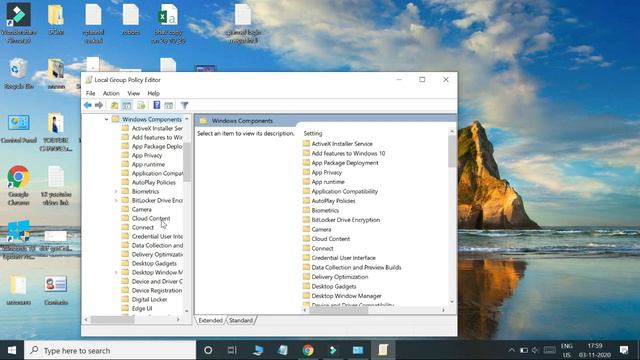Select the Google Chrome desktop icon
The width and height of the screenshot is (640, 360).
pyautogui.click(x=18, y=186)
